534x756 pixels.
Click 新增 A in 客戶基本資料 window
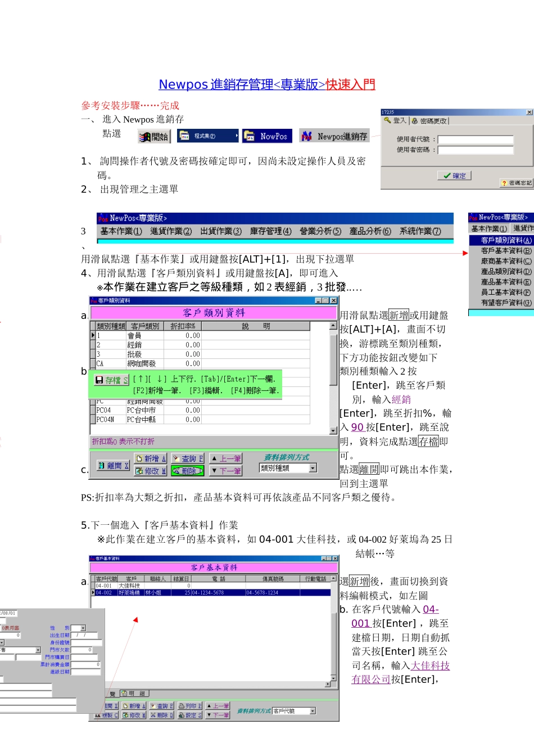(134, 706)
